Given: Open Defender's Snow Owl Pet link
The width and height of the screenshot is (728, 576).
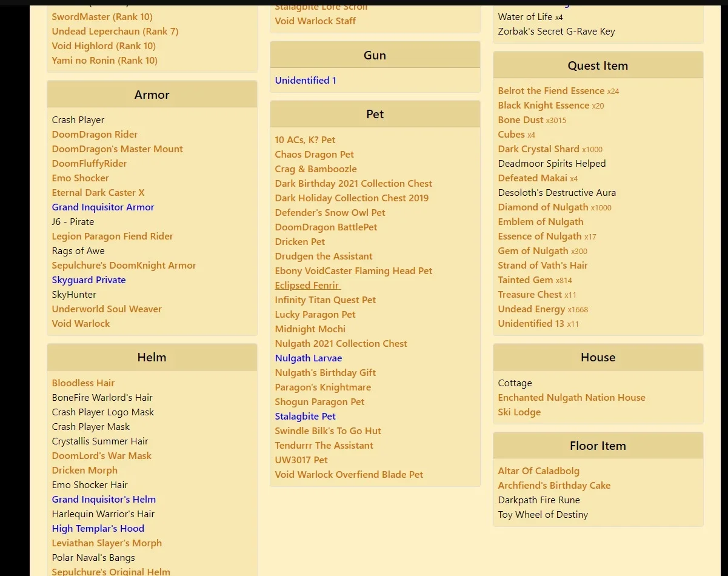Looking at the screenshot, I should pos(330,213).
